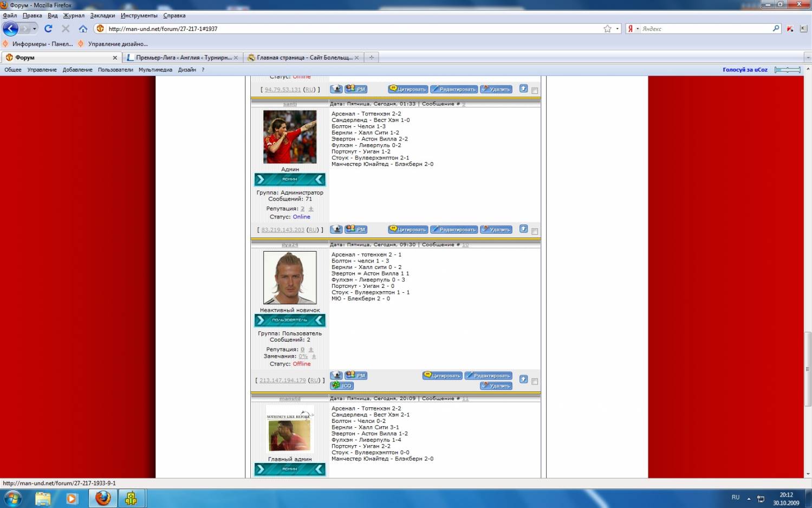Open a new browser tab
Screen dimensions: 812x508
(372, 57)
